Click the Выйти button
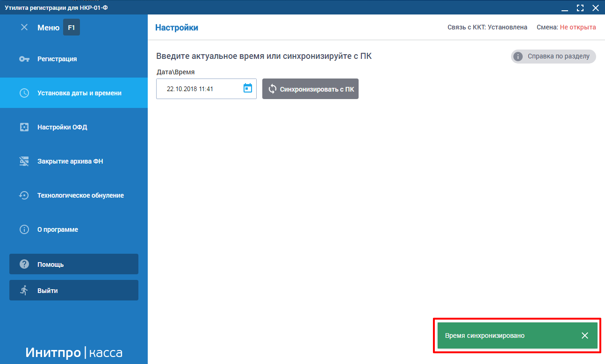Screen dimensions: 605x364 (x=74, y=290)
